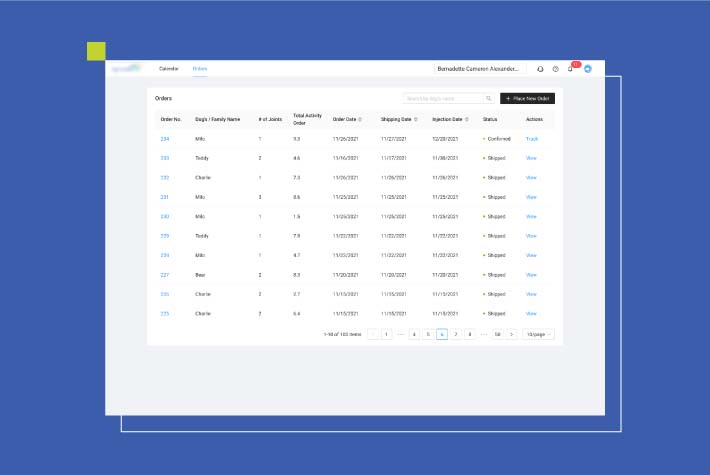Go to page 8 in pagination
710x475 pixels.
pos(470,334)
